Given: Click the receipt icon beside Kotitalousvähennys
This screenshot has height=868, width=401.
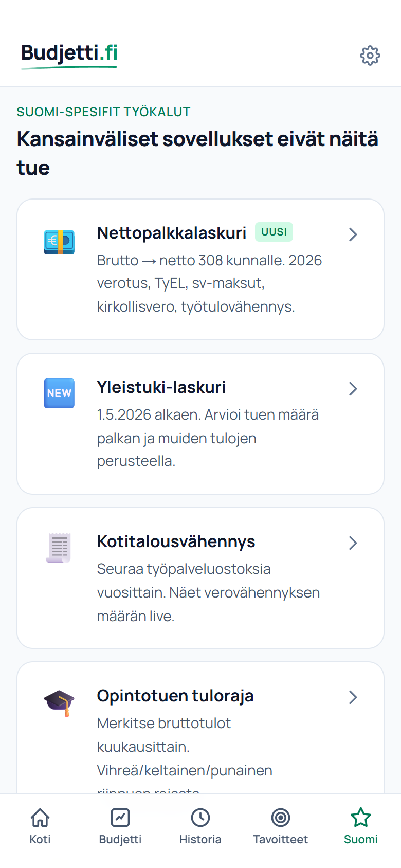Looking at the screenshot, I should pos(59,548).
